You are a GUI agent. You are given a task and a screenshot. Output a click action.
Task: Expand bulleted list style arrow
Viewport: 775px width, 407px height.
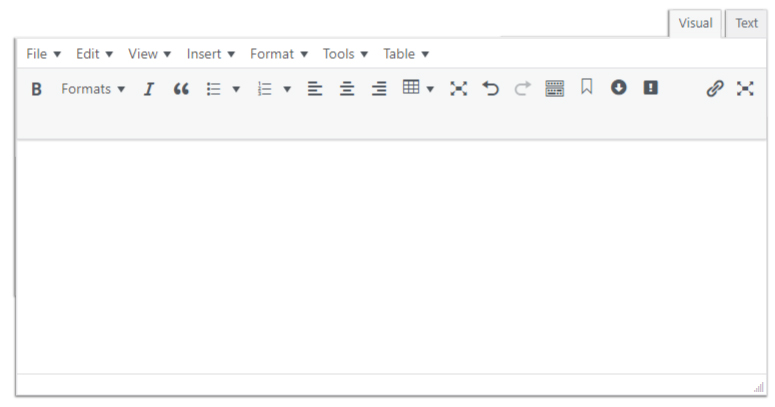pos(236,89)
